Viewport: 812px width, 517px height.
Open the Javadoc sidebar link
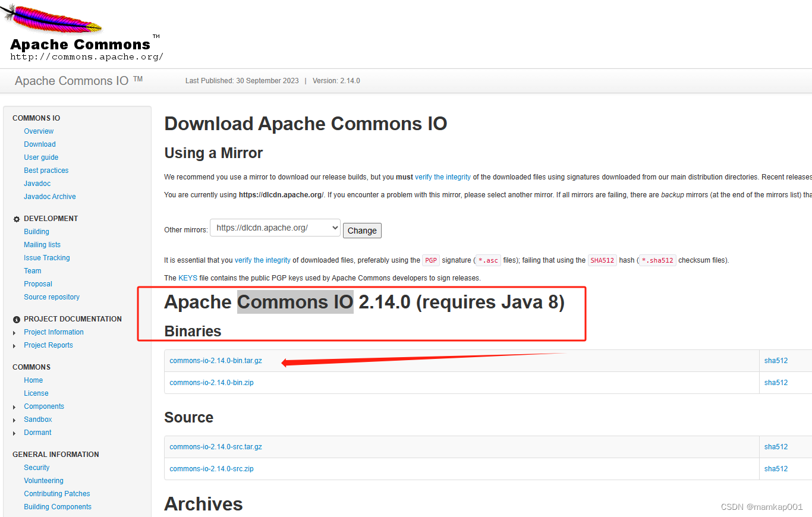click(x=36, y=184)
